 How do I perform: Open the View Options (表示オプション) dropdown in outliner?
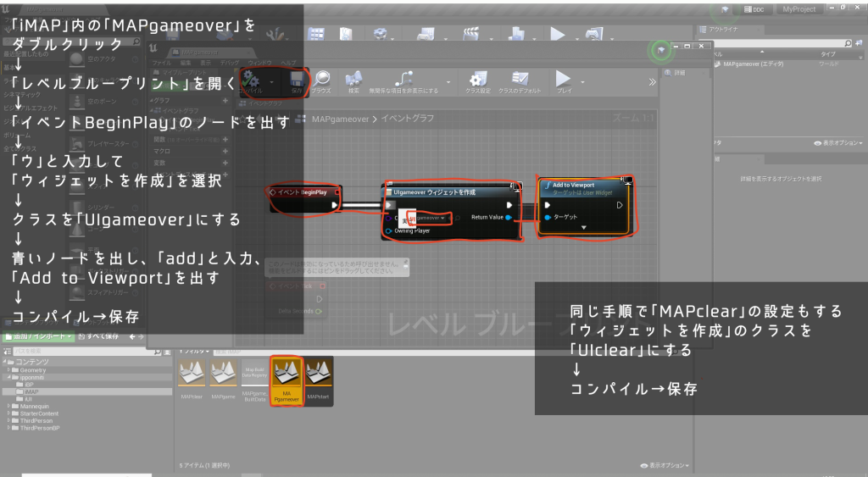pyautogui.click(x=835, y=143)
